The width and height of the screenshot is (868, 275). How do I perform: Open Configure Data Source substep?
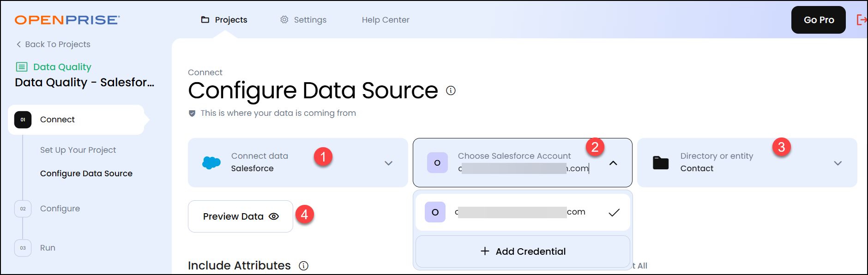pyautogui.click(x=86, y=173)
